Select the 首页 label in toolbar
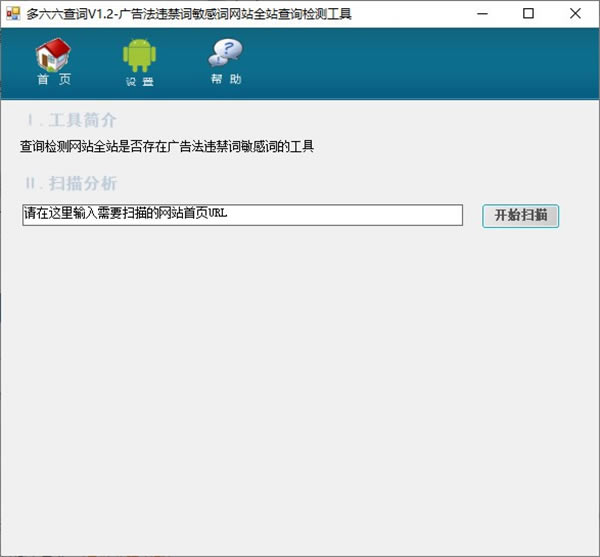The width and height of the screenshot is (600, 557). tap(54, 80)
